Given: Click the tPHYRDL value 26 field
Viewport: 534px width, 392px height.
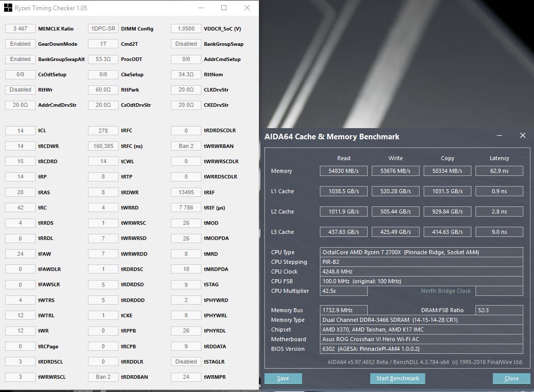Looking at the screenshot, I should coord(186,330).
